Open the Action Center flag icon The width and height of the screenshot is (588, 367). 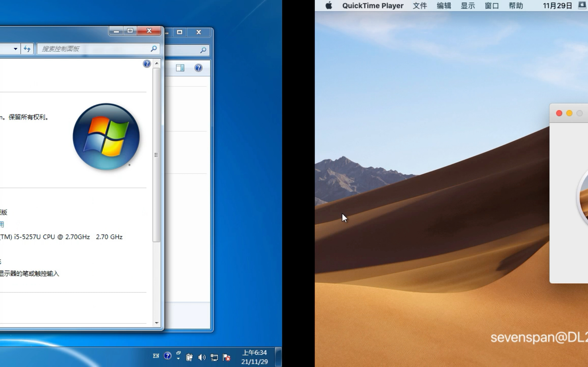point(227,357)
